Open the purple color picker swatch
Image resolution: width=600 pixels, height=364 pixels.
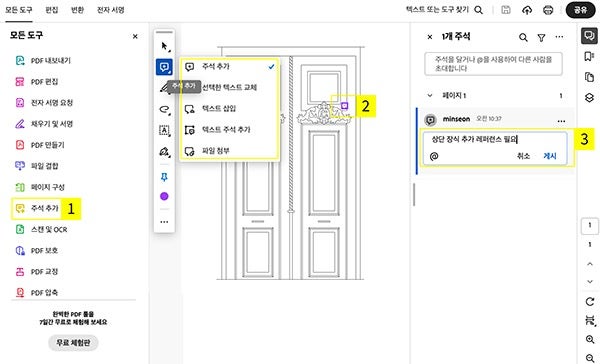coord(164,196)
